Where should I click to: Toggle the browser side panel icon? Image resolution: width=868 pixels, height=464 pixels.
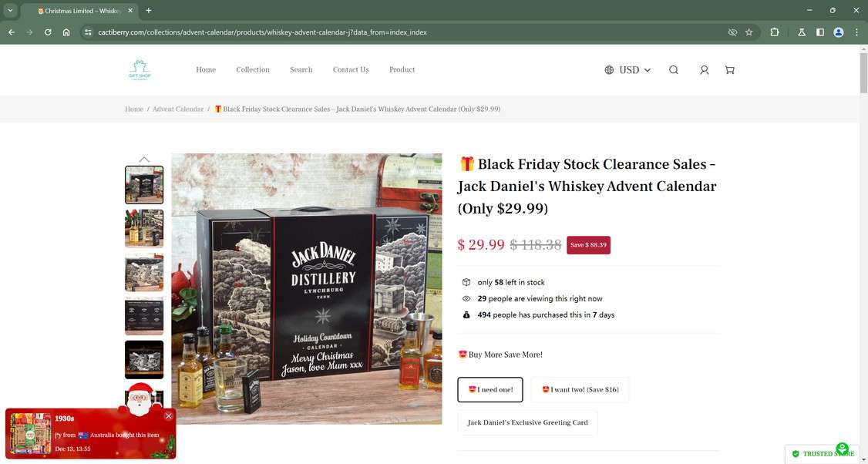tap(820, 32)
